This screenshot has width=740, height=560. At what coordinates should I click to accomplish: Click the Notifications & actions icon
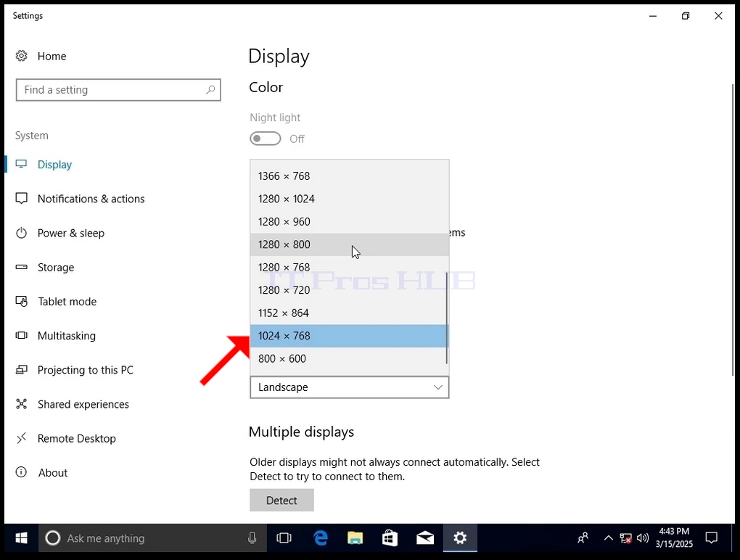pyautogui.click(x=21, y=199)
